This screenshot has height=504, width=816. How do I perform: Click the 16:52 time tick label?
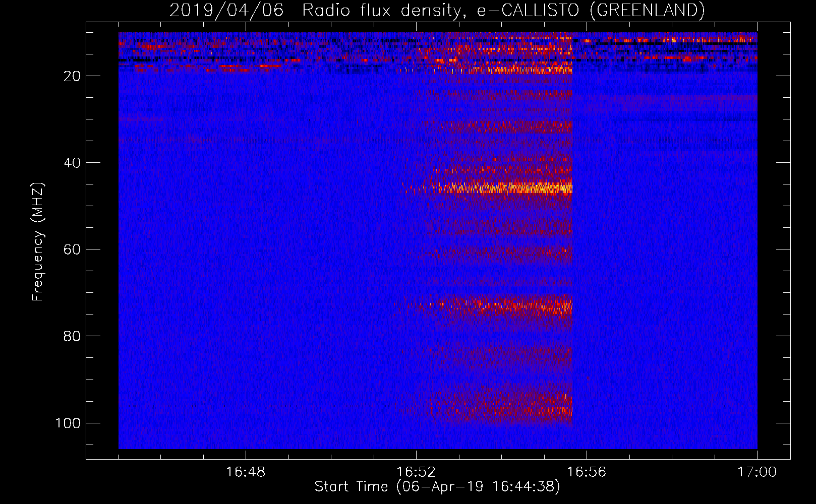[x=416, y=472]
